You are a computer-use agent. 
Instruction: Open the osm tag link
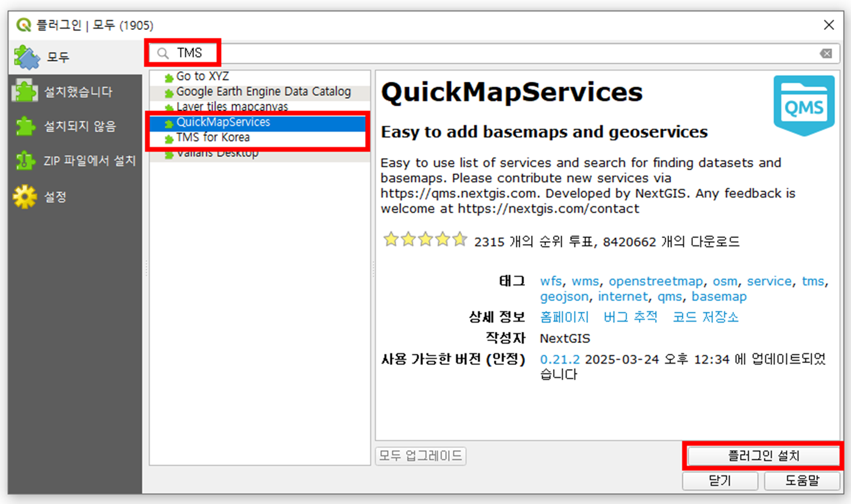725,282
